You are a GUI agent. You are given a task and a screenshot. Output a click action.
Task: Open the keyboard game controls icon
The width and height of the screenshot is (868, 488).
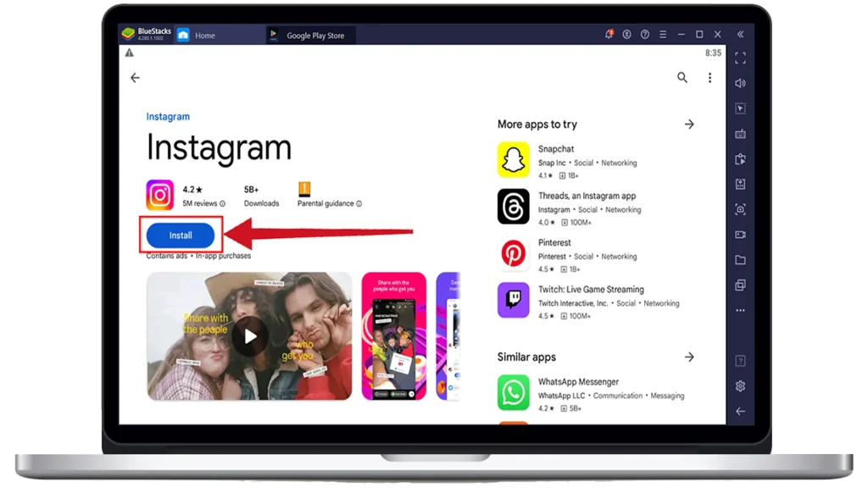pos(740,134)
